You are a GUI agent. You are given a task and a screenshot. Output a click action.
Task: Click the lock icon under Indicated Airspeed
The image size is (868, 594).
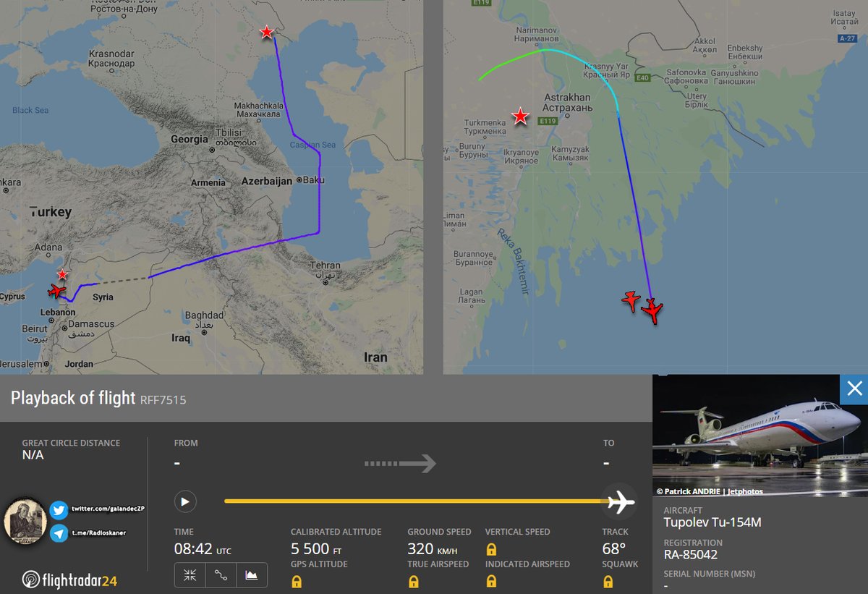tap(491, 581)
